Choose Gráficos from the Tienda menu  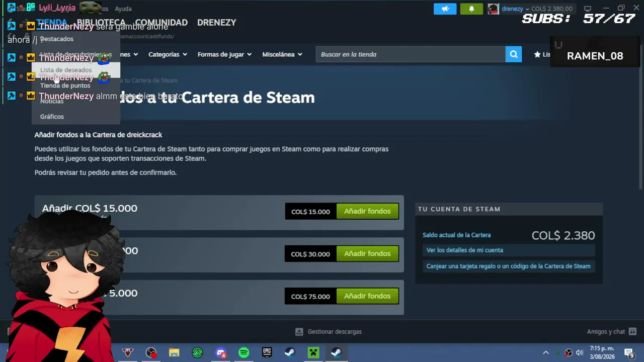coord(76,117)
